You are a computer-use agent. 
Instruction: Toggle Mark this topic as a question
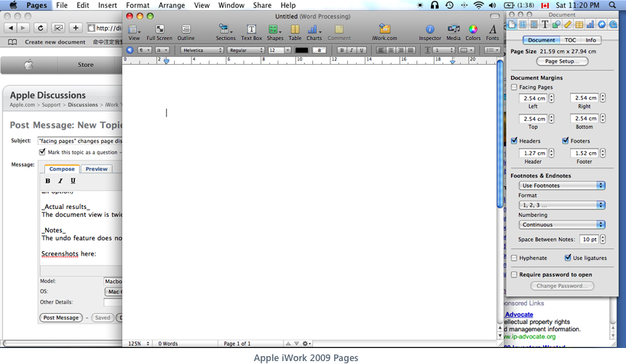tap(42, 151)
